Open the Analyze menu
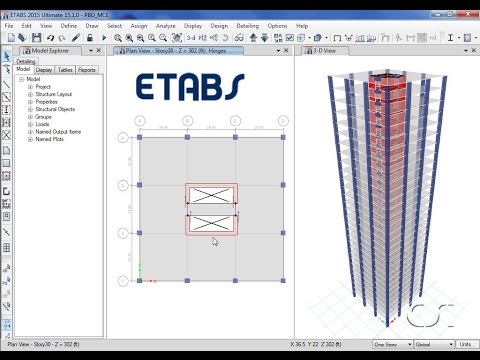Image resolution: width=480 pixels, height=360 pixels. pos(165,26)
